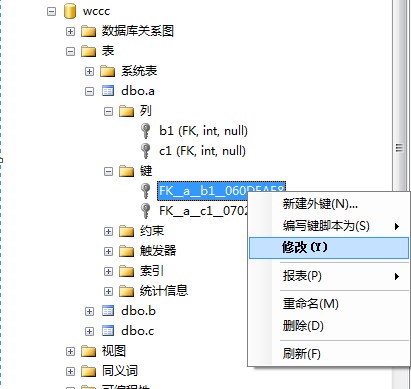Expand the 数据库关系图 folder
Viewport: 411px width, 389px height.
70,31
